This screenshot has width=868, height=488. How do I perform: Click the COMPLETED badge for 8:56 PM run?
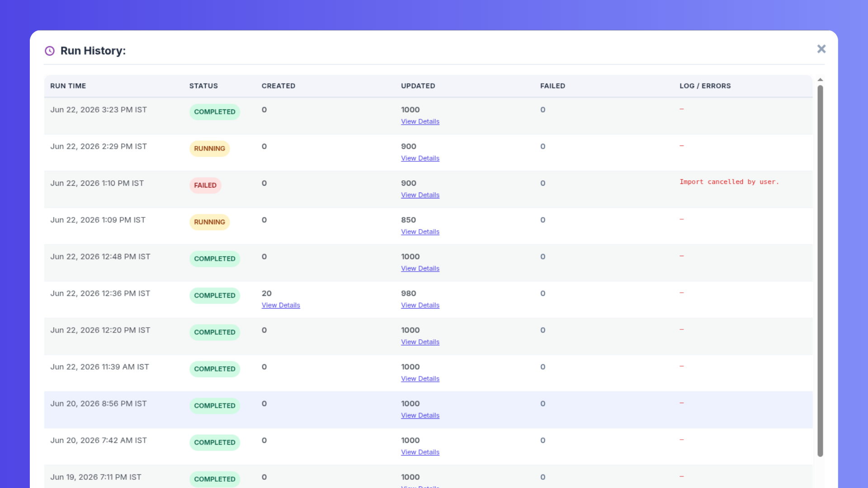215,406
